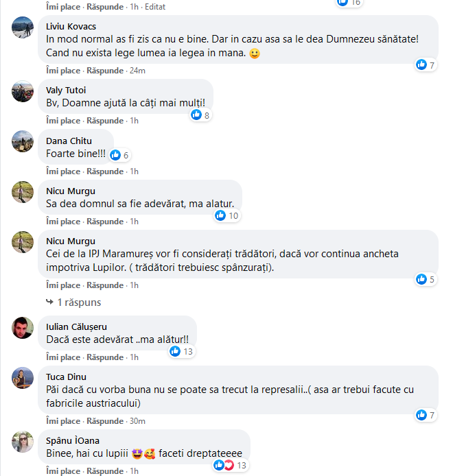Click like reaction on Iulian Călușeru comment

(175, 351)
